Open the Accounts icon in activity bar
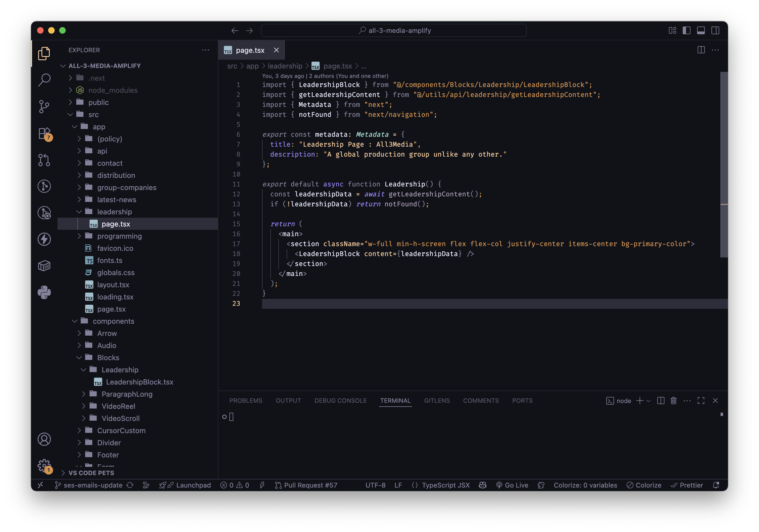Screen dimensions: 759x532 pyautogui.click(x=44, y=439)
